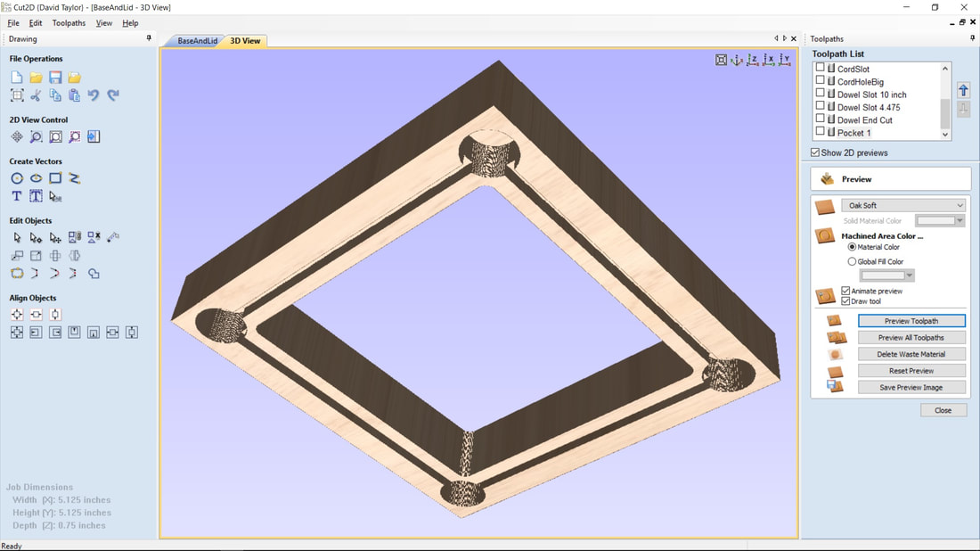Move toolpath up with blue arrow
This screenshot has width=980, height=551.
[963, 90]
